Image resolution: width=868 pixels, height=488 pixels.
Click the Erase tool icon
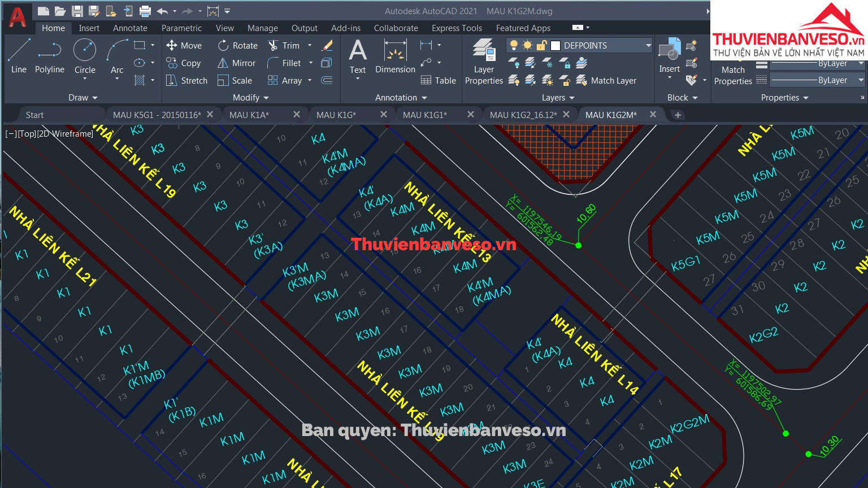327,45
